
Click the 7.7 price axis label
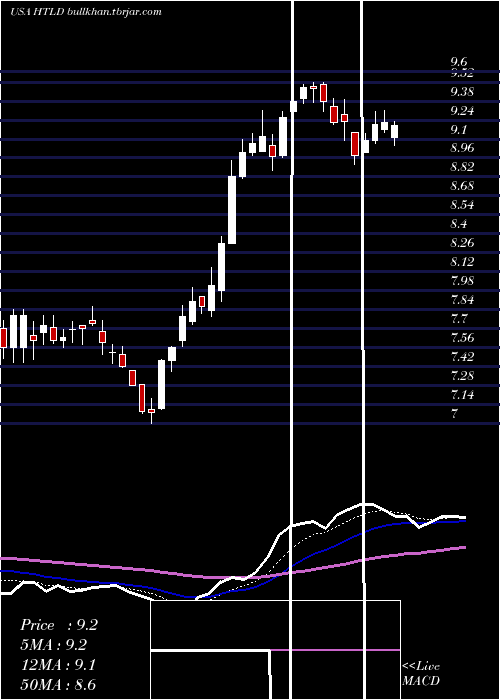(x=459, y=319)
